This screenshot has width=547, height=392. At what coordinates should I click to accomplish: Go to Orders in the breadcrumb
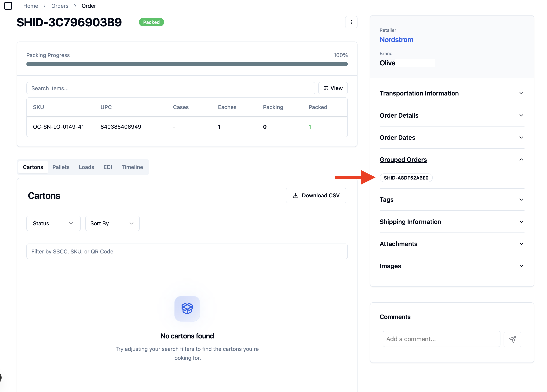pyautogui.click(x=60, y=6)
